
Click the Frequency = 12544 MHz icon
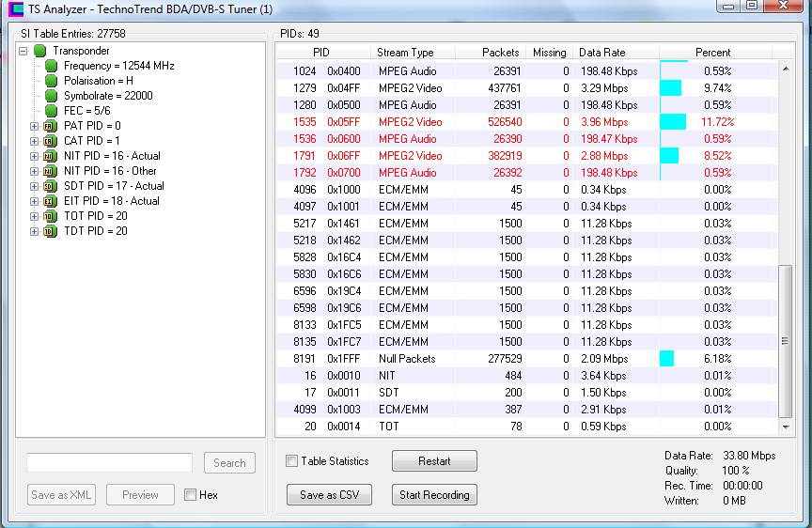click(52, 66)
